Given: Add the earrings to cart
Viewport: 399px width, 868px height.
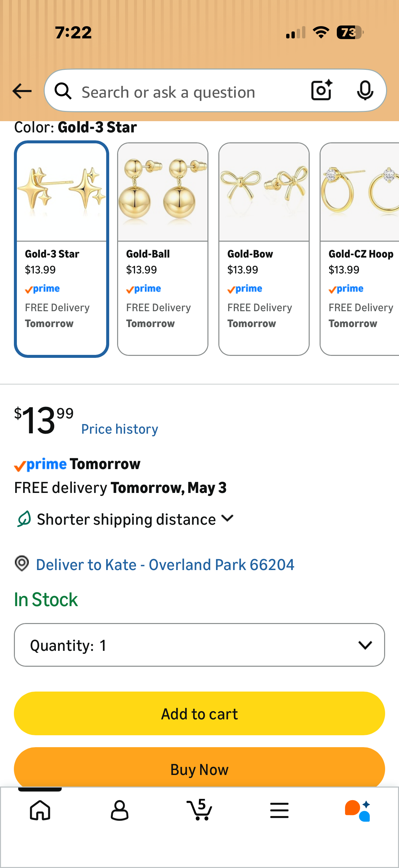Looking at the screenshot, I should [x=199, y=713].
